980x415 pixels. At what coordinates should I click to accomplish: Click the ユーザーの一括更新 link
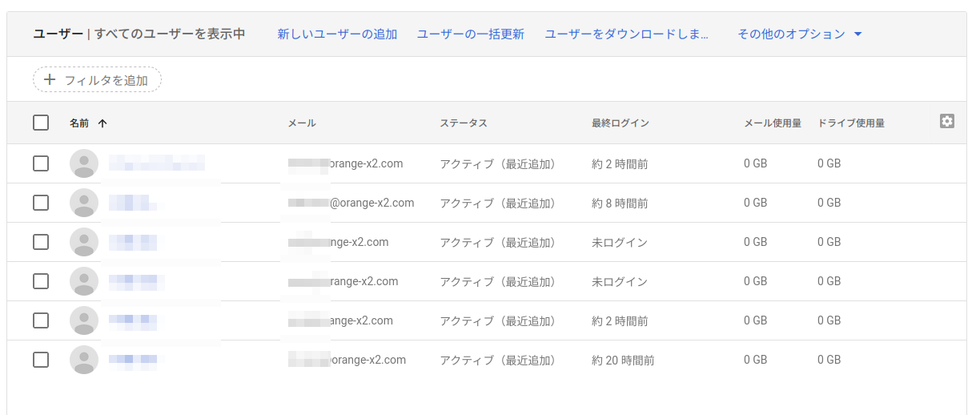[x=471, y=34]
